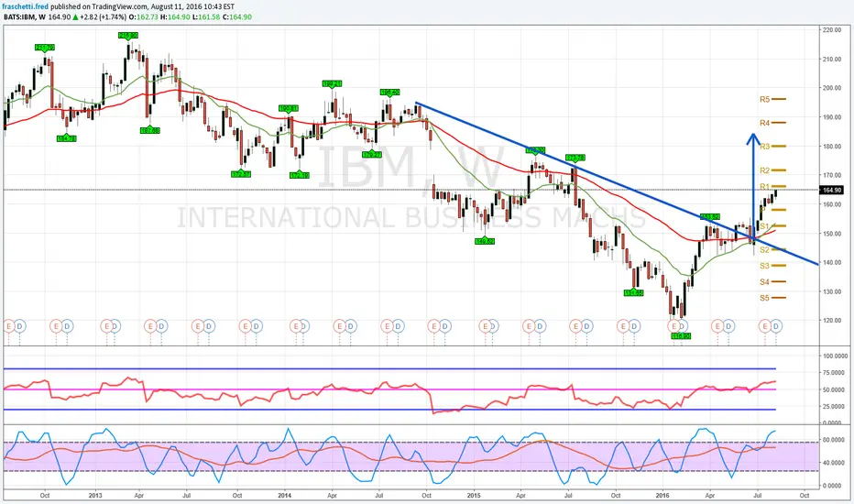Screen dimensions: 854x504
Task: Click the 120.00 price axis label
Action: [832, 321]
